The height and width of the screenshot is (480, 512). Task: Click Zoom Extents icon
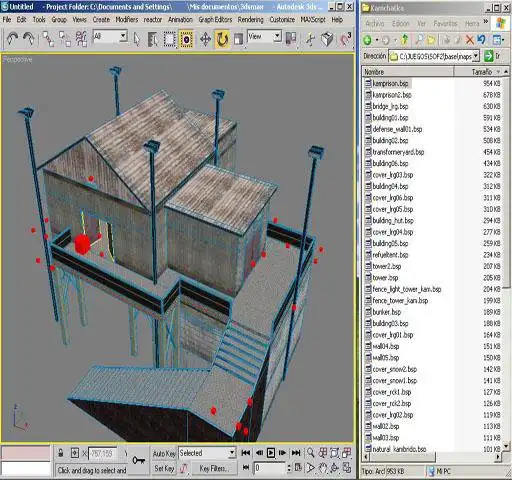pos(335,452)
